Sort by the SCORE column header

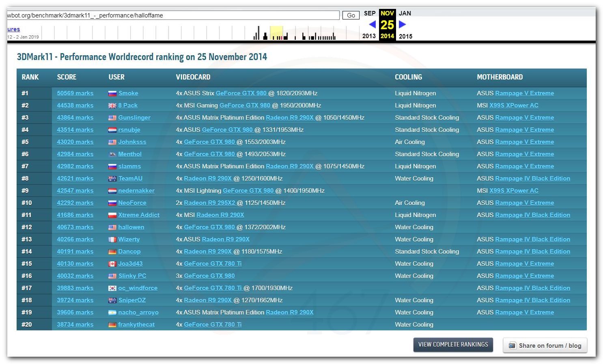tap(67, 77)
